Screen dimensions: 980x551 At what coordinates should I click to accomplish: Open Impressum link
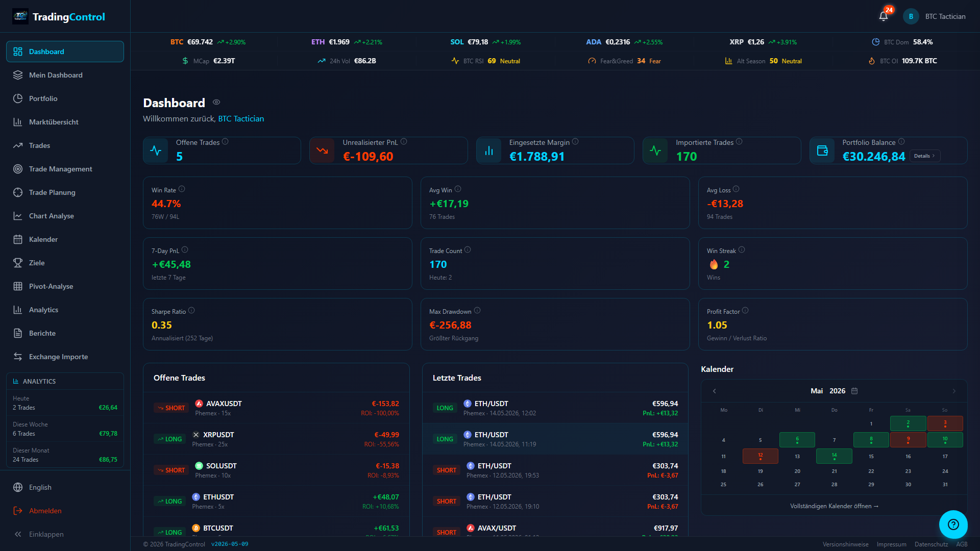pyautogui.click(x=891, y=544)
